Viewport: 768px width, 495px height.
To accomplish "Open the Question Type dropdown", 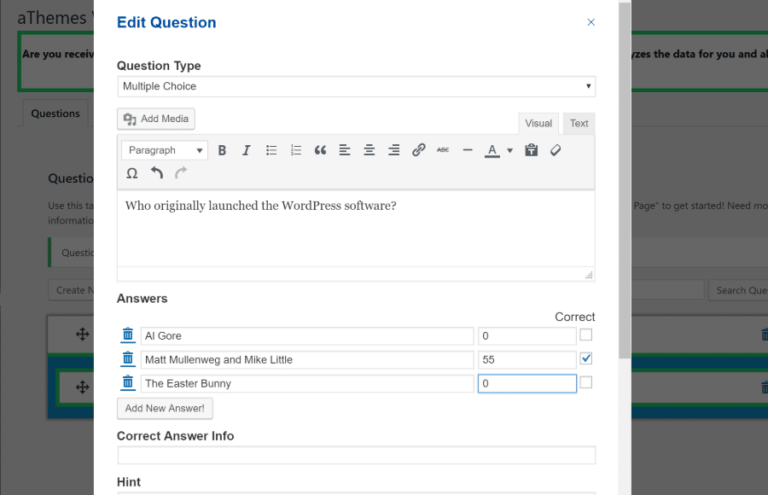I will [x=356, y=86].
